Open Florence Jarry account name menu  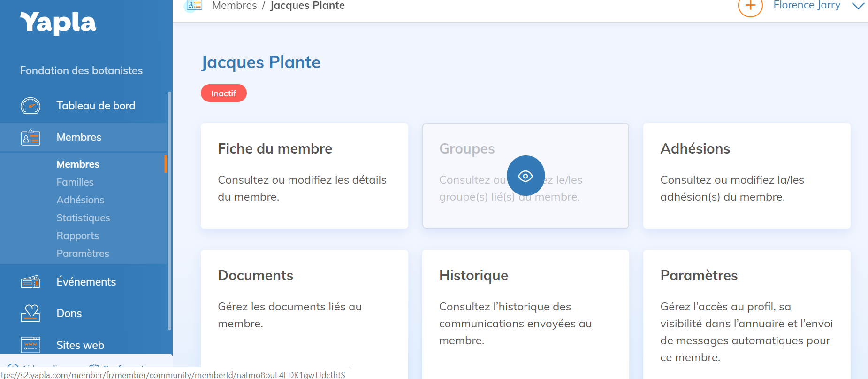[x=807, y=6]
